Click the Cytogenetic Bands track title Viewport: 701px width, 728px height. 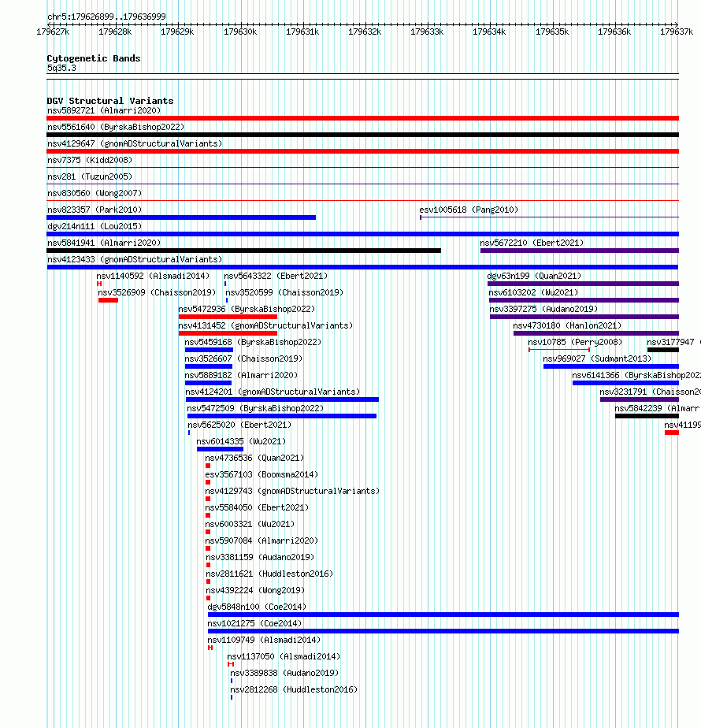(x=94, y=58)
